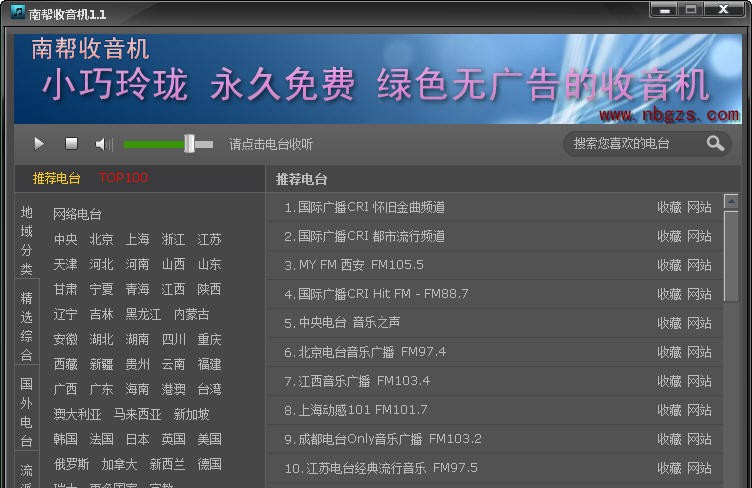This screenshot has width=752, height=488.
Task: Click 网站 for 江西音乐广播 row
Action: [699, 381]
